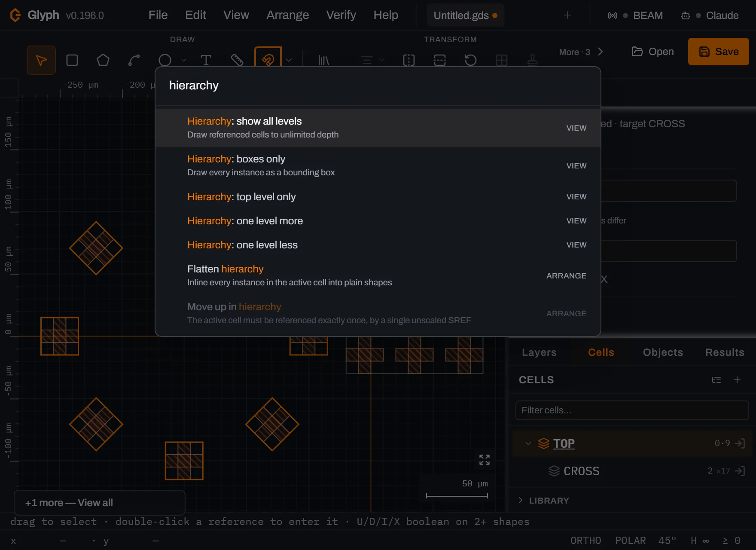Expand the LIBRARY section
The width and height of the screenshot is (756, 550).
tap(545, 501)
